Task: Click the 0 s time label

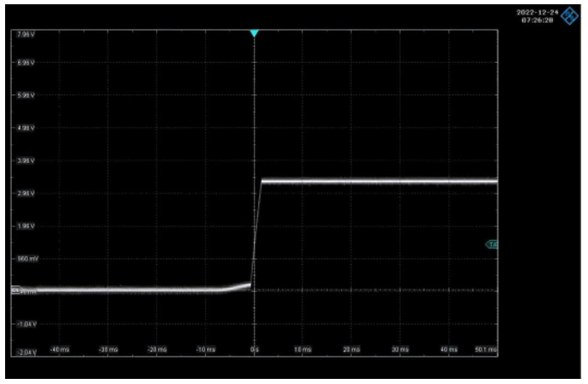Action: coord(254,349)
